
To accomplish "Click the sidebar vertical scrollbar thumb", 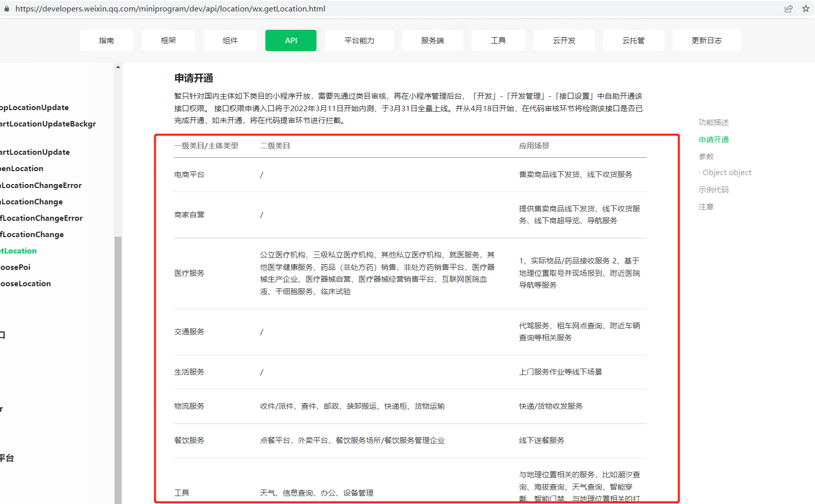I will click(x=118, y=367).
